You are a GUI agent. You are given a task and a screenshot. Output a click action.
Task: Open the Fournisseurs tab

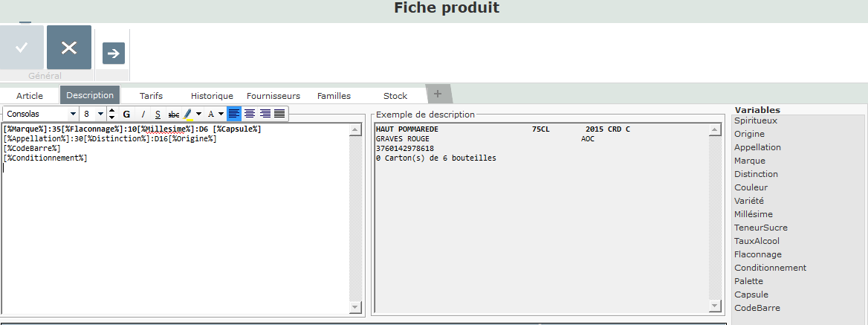tap(273, 96)
